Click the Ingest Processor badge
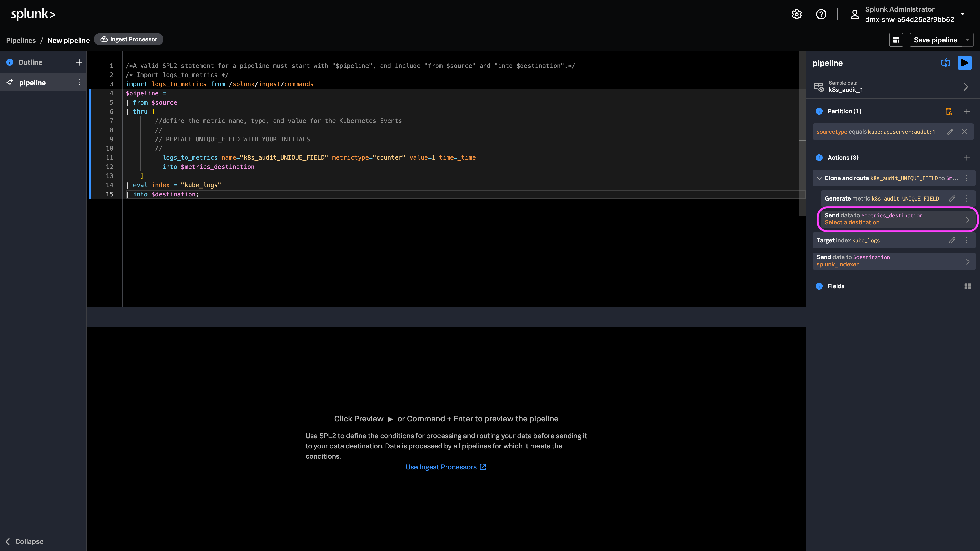 point(129,39)
